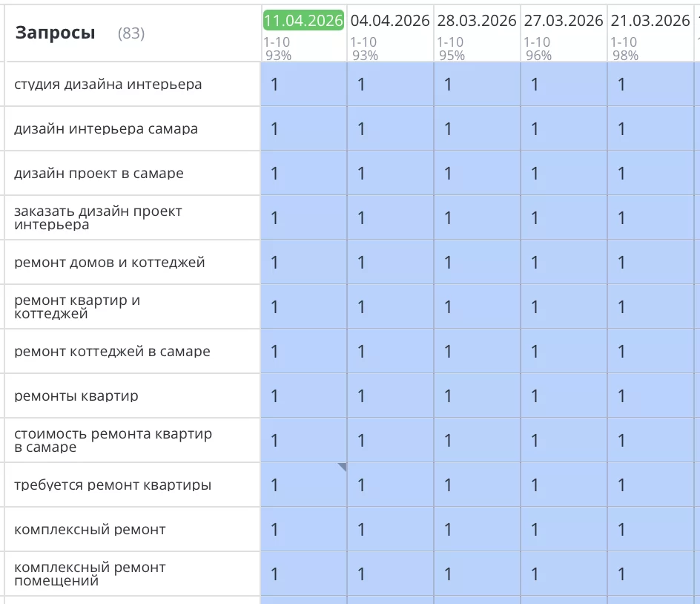Select the 21.03.2026 column header
The width and height of the screenshot is (700, 604).
[x=650, y=20]
